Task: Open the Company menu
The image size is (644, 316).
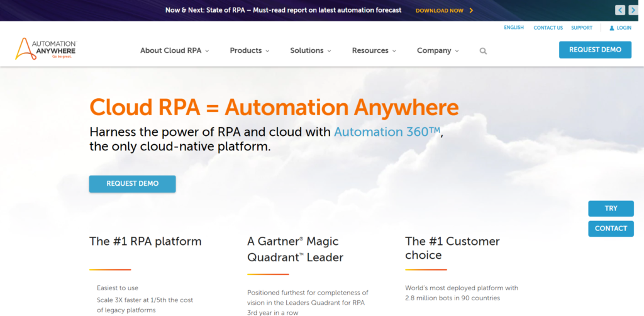Action: click(x=438, y=50)
